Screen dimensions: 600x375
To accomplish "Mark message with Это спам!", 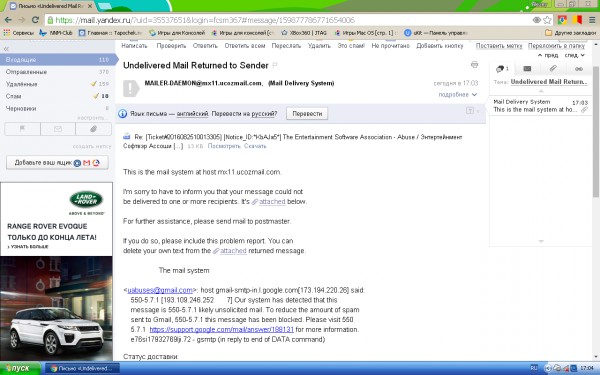I will coord(351,46).
